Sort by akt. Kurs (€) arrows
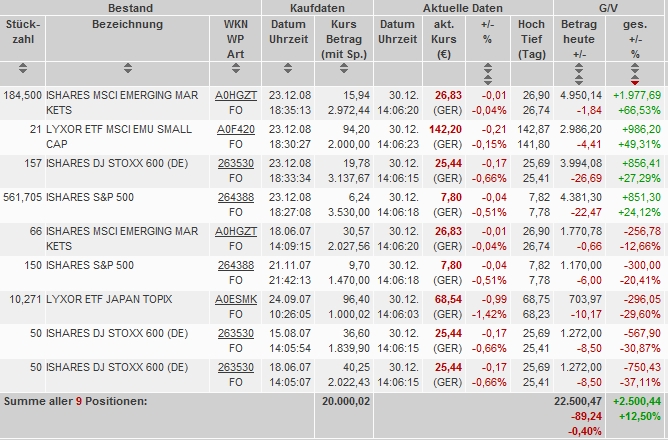This screenshot has width=668, height=440. point(444,70)
